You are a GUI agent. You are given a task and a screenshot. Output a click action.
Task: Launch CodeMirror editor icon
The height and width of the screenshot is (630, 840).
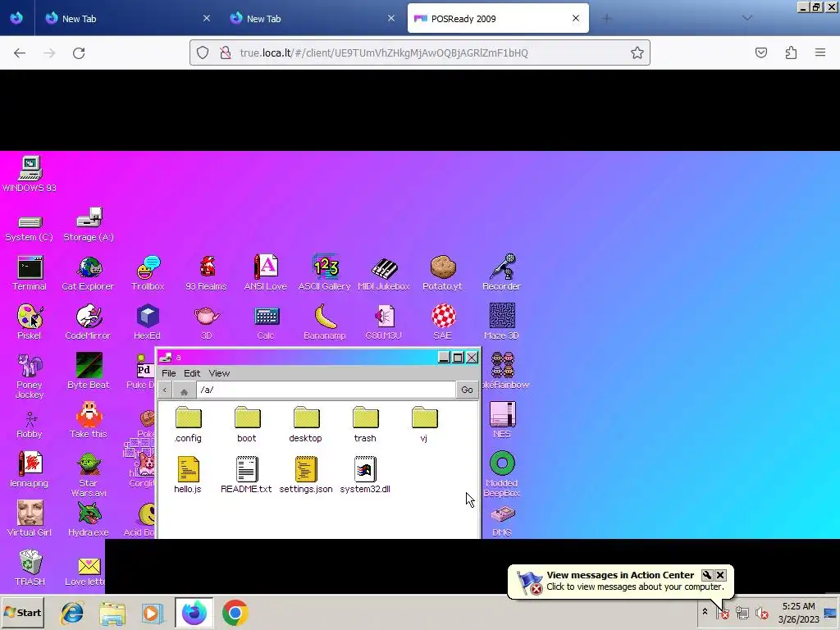[x=89, y=322]
